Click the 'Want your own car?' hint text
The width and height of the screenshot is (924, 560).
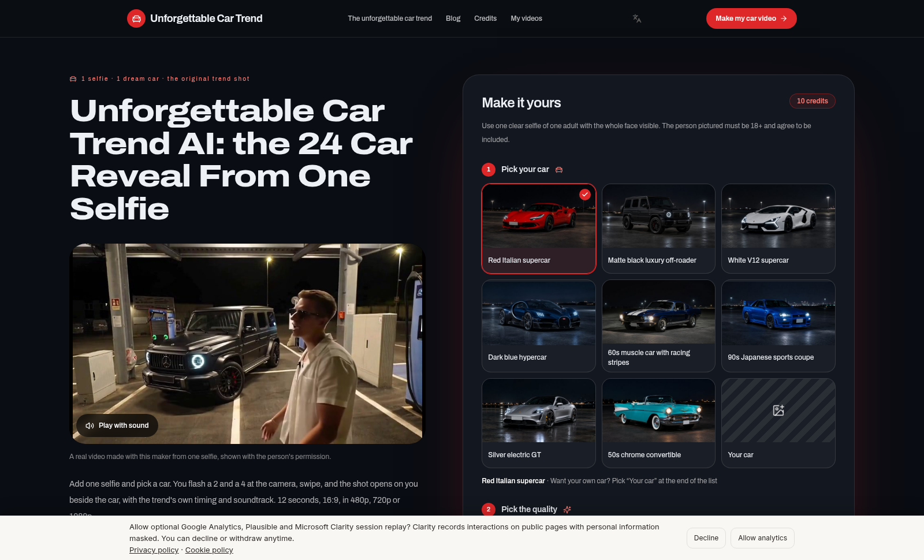pyautogui.click(x=634, y=481)
